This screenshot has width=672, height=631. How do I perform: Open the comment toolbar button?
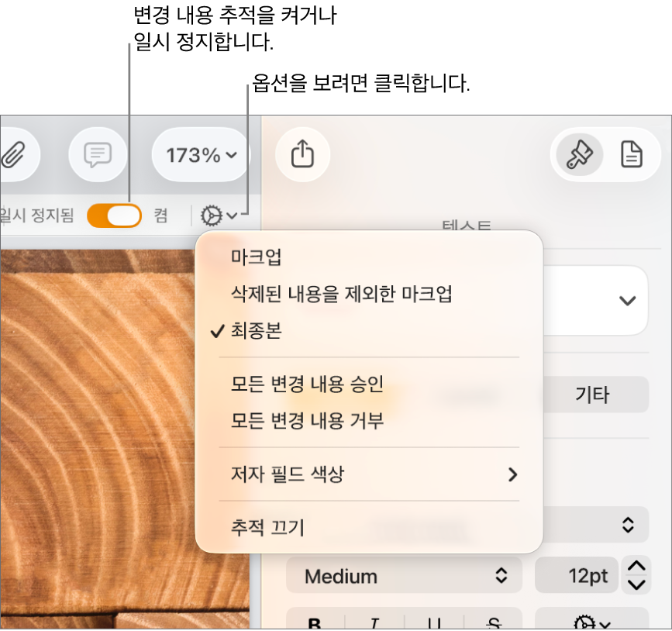click(98, 154)
